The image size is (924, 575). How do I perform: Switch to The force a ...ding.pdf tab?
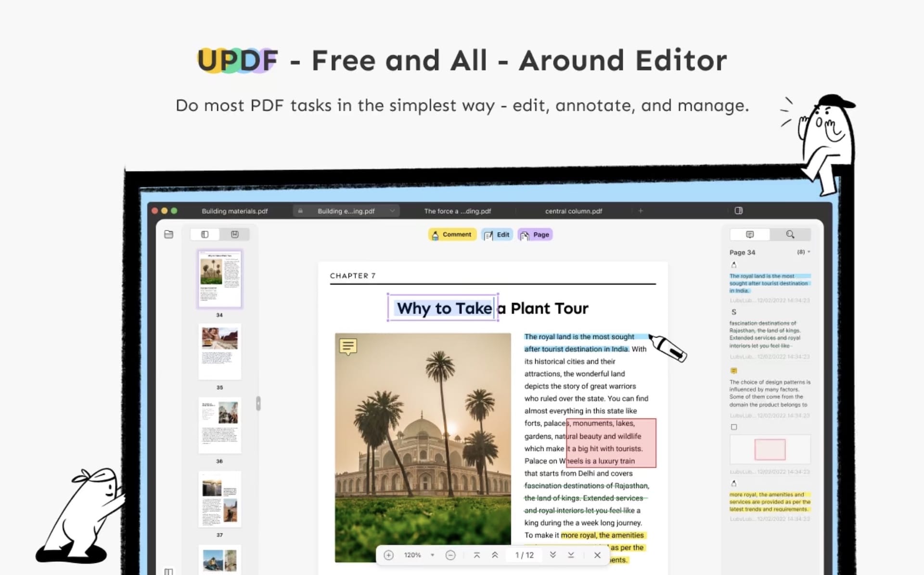coord(457,211)
